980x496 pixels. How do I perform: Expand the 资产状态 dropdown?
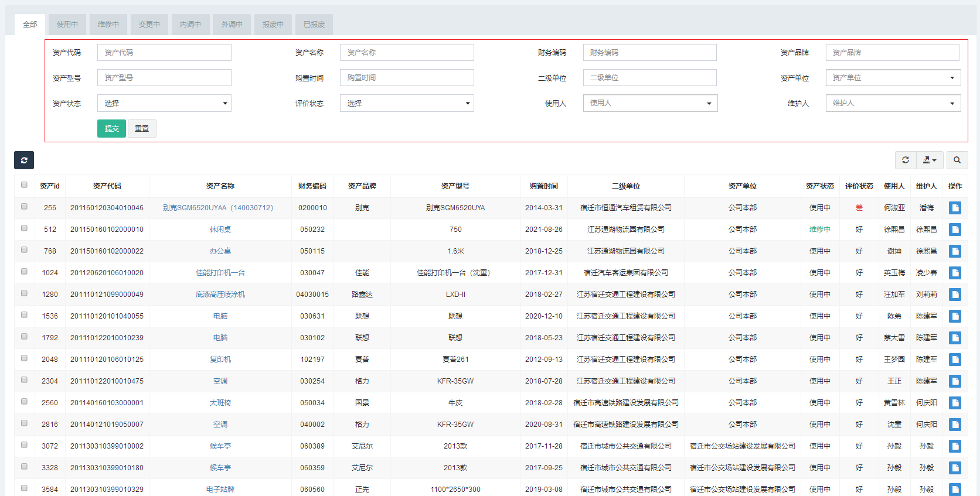(164, 103)
